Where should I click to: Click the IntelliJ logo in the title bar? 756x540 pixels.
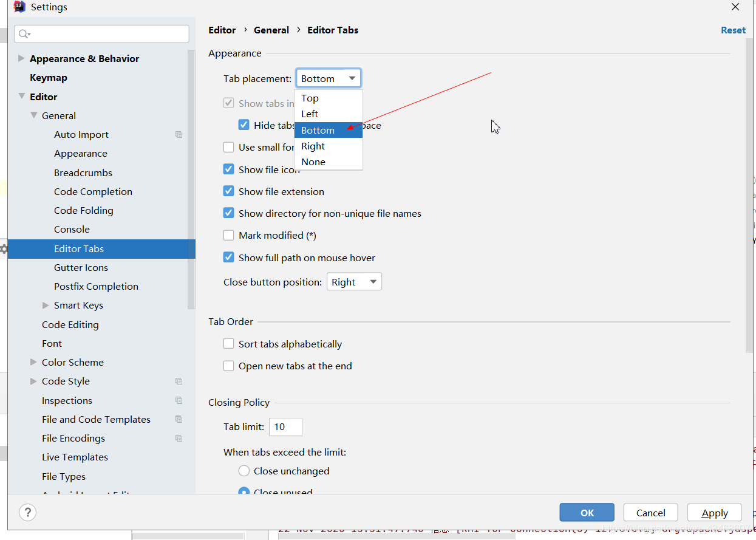19,7
